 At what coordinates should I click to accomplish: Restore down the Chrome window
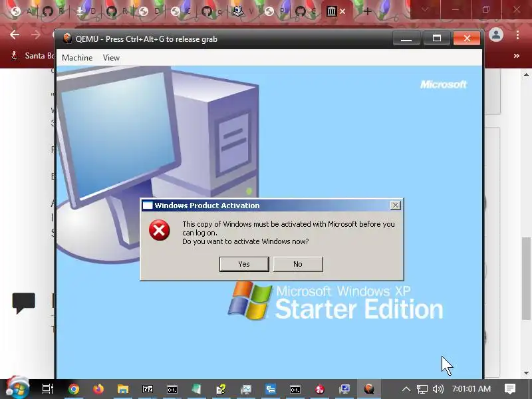click(486, 9)
